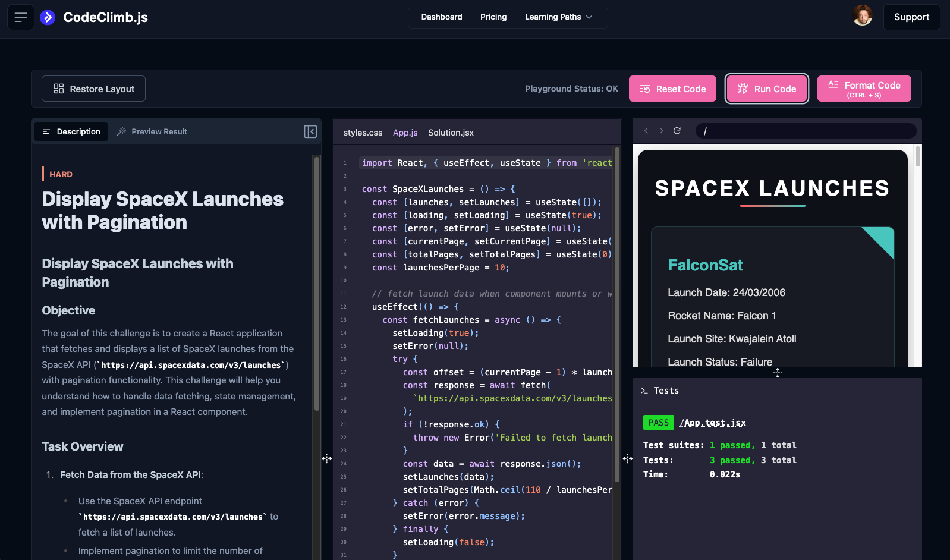
Task: Click the Test suites: 1 passed line
Action: coord(719,445)
